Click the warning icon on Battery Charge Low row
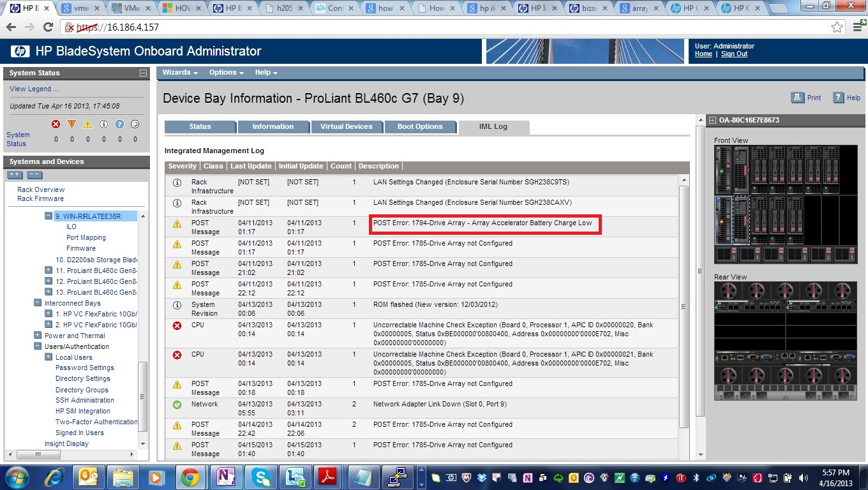 click(177, 223)
